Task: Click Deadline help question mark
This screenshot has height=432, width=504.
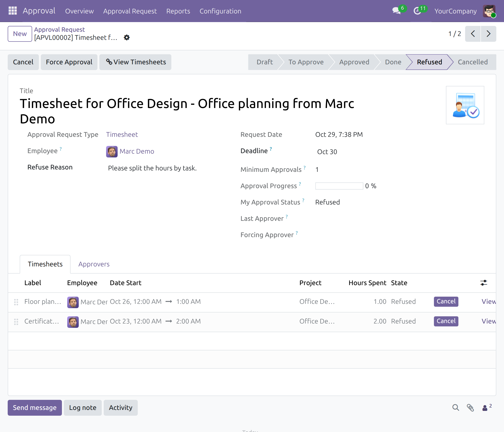Action: pos(271,149)
